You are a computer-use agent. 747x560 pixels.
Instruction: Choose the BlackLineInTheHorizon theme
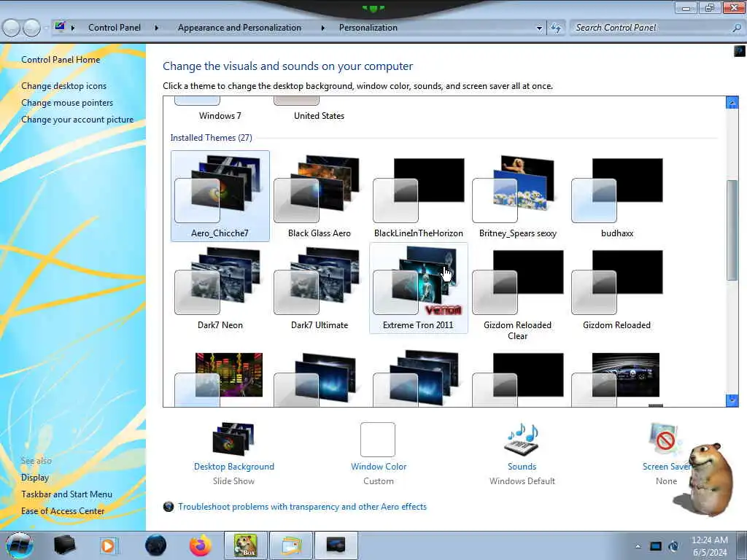click(x=418, y=195)
